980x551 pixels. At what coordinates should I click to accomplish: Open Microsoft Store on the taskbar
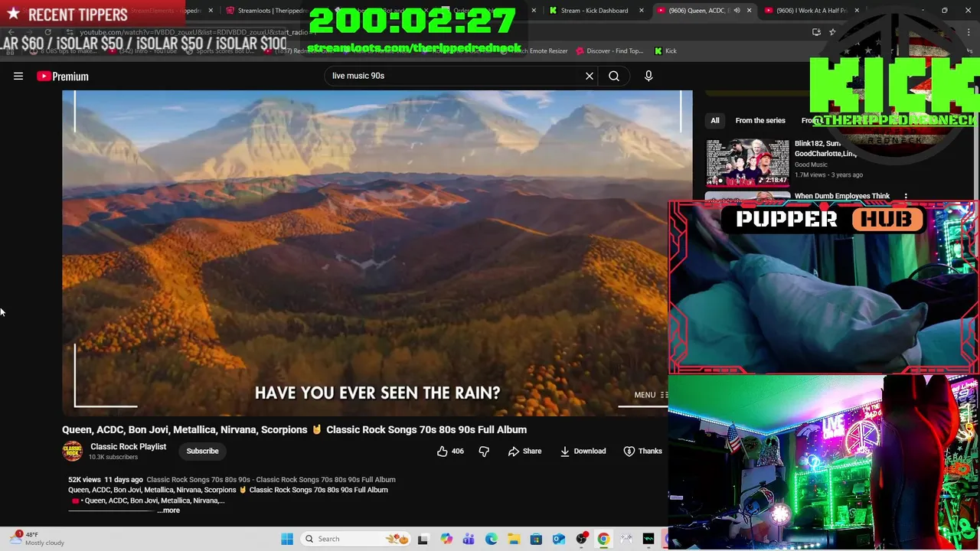(x=536, y=539)
